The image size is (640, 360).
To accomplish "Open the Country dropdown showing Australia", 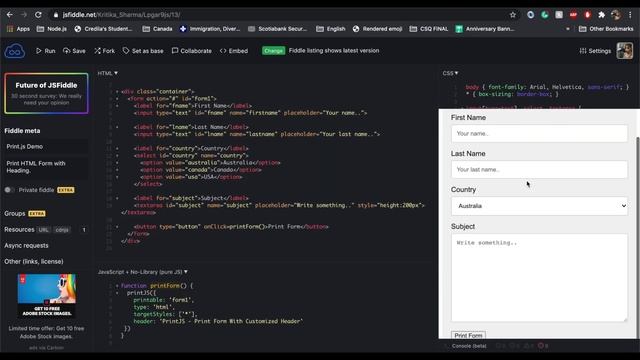I will coord(539,206).
